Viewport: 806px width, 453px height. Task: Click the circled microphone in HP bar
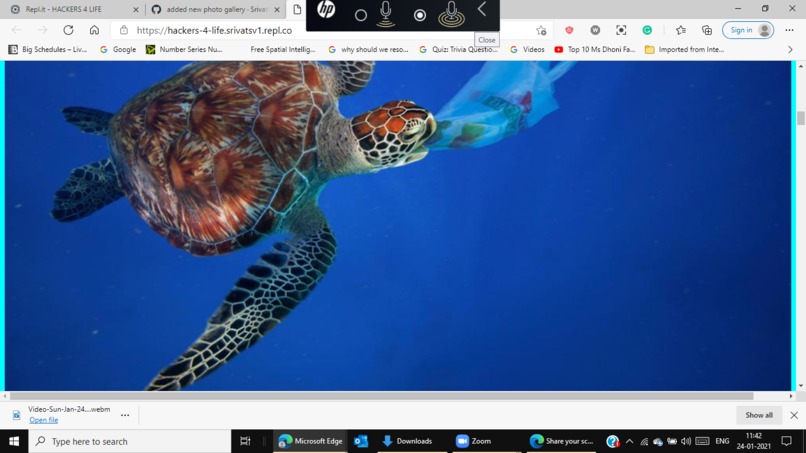point(451,14)
